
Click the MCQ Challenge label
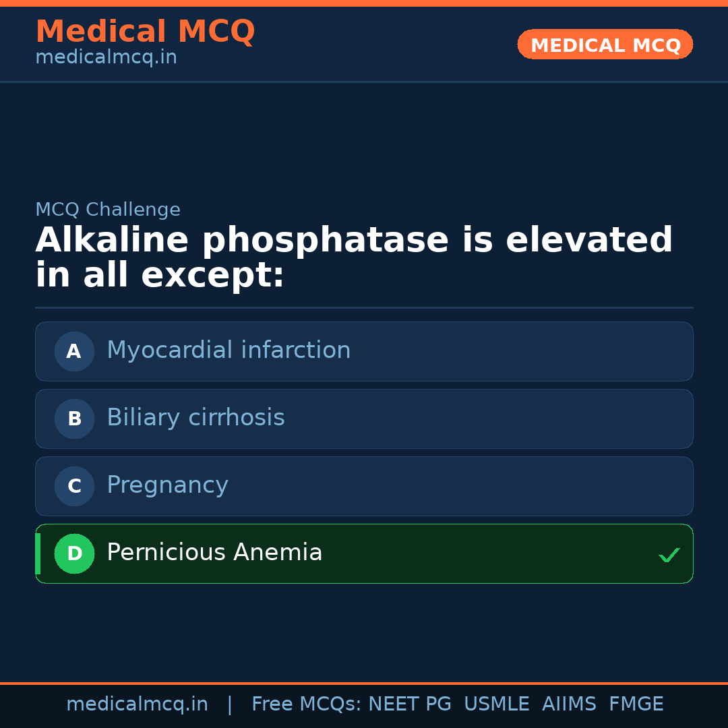(x=108, y=210)
